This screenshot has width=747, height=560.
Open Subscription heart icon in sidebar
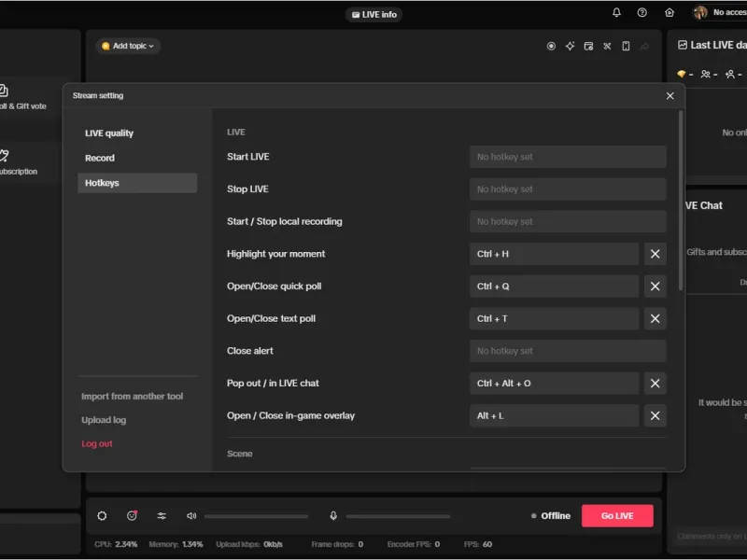(4, 155)
